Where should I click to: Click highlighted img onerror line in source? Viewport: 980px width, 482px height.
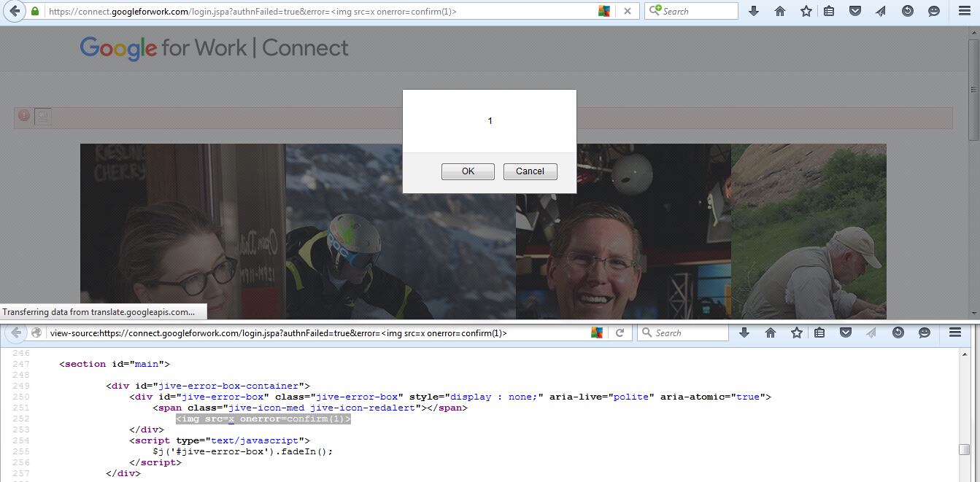click(263, 419)
